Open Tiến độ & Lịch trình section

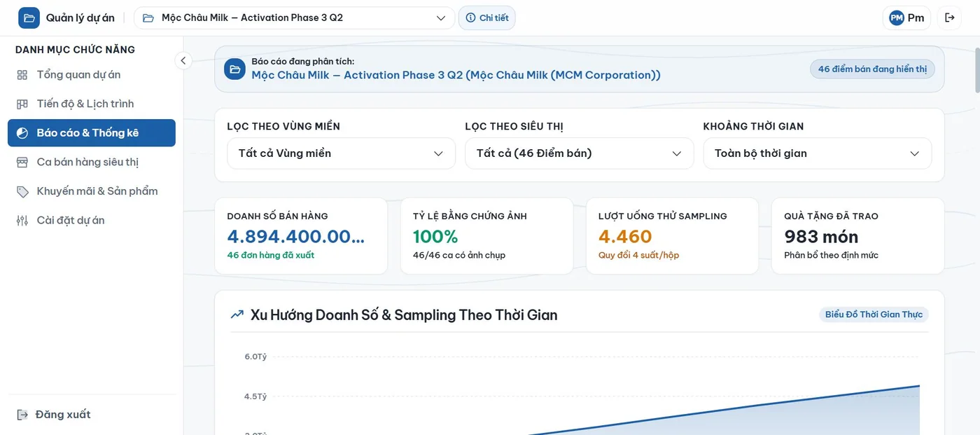coord(92,104)
